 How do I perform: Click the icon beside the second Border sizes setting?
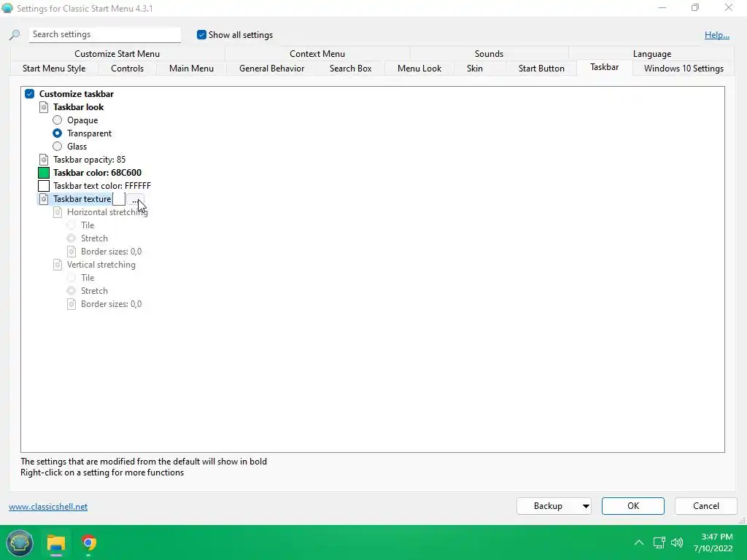pos(71,304)
